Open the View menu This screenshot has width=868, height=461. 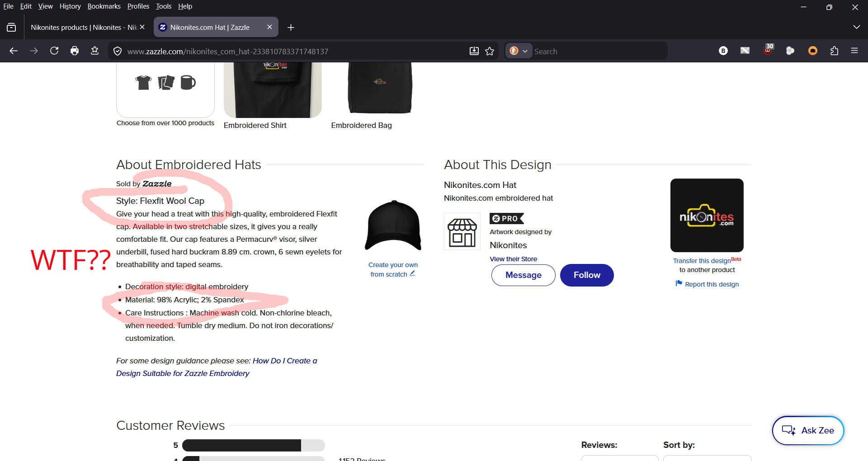[x=45, y=6]
